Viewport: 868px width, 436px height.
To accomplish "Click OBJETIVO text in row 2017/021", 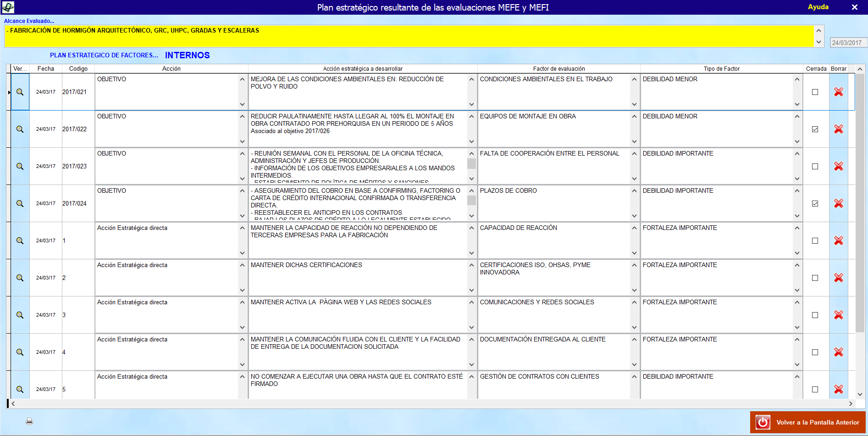I will tap(111, 79).
